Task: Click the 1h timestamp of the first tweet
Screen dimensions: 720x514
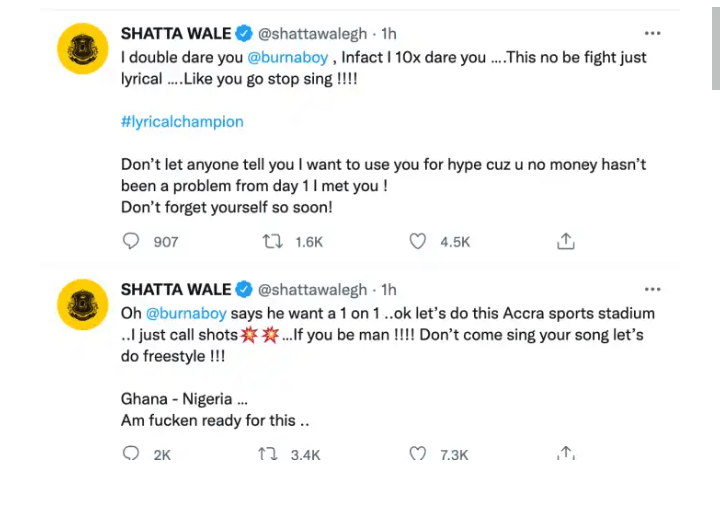Action: [x=388, y=35]
